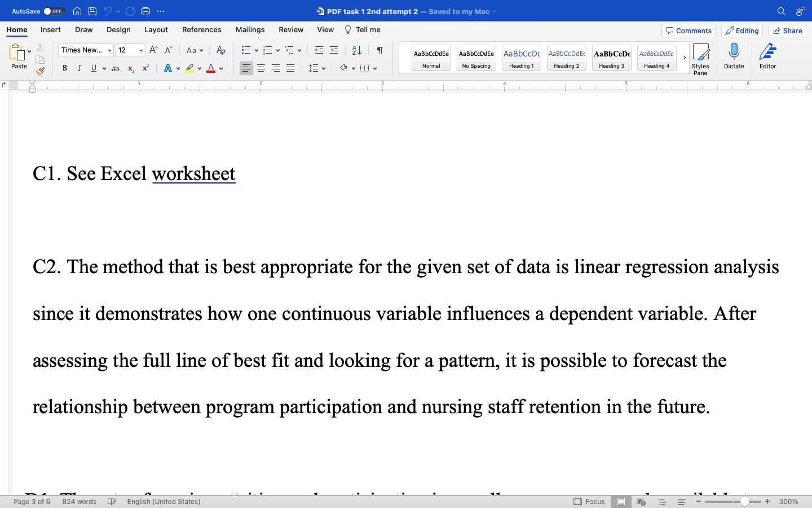Click the 824 words count
Screen dimensions: 812x508
point(80,501)
